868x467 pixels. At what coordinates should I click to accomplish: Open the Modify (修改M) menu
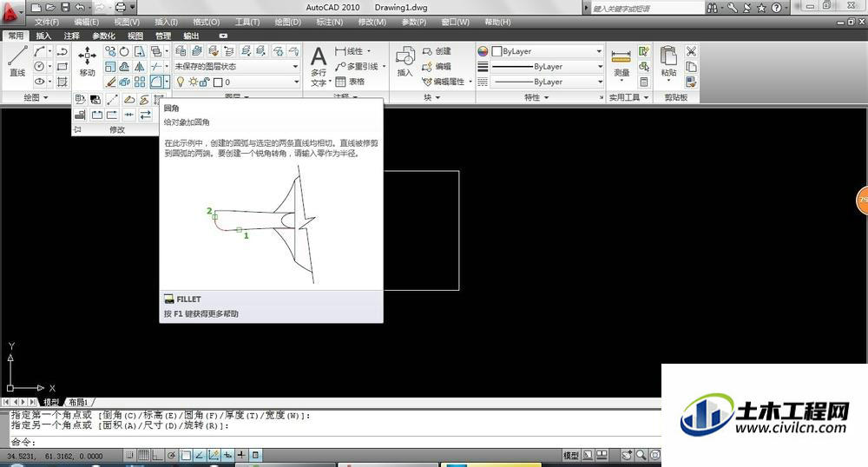(372, 22)
